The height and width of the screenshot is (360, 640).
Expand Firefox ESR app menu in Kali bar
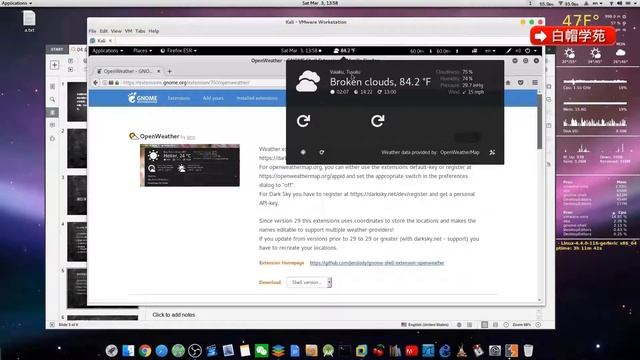coord(178,51)
